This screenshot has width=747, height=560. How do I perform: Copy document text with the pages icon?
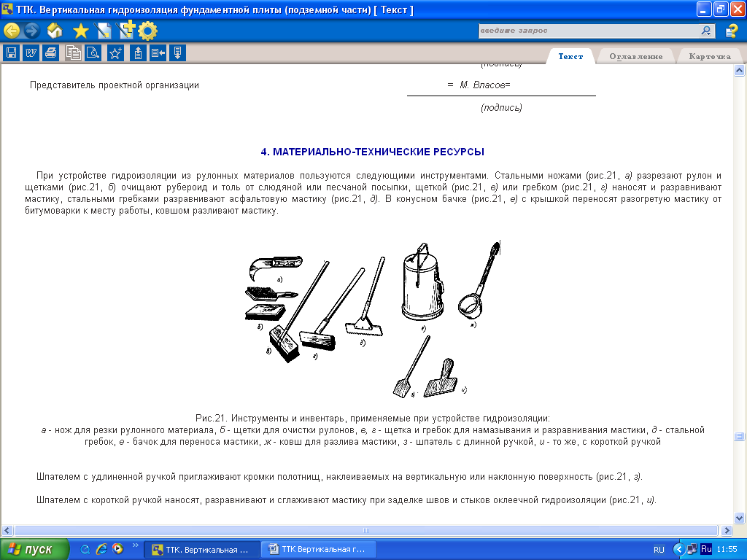click(x=74, y=52)
